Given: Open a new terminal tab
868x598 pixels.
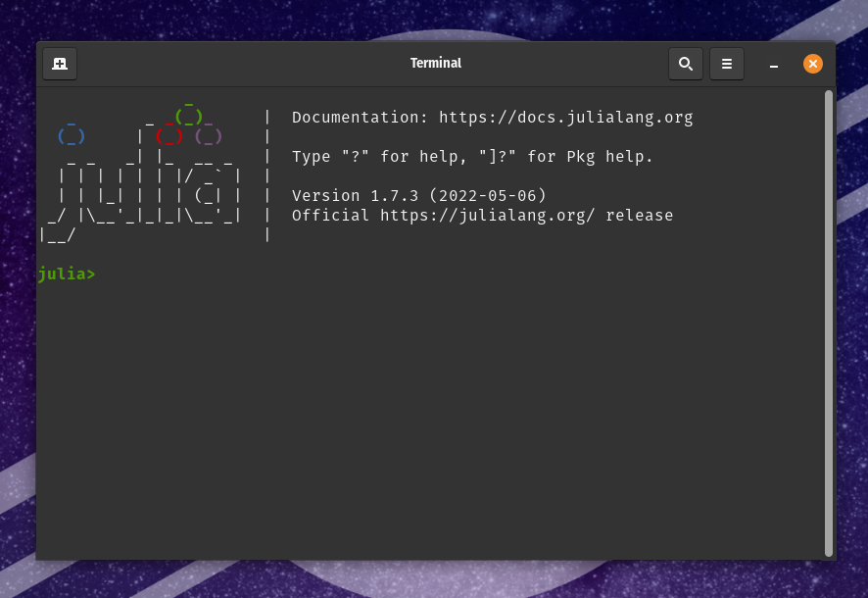Looking at the screenshot, I should pos(59,63).
